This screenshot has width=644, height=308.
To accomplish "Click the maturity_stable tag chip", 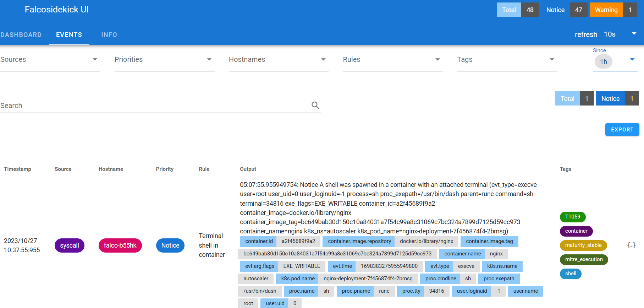I will point(583,245).
